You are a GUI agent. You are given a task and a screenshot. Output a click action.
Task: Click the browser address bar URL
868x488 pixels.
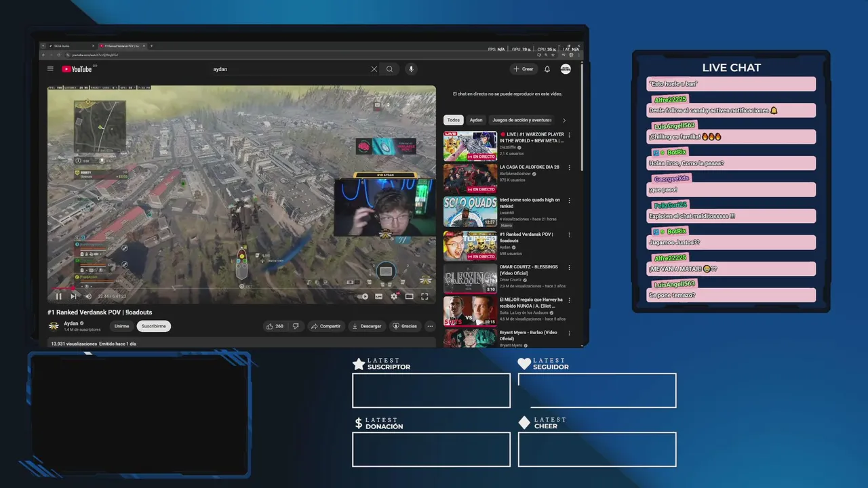pyautogui.click(x=96, y=54)
